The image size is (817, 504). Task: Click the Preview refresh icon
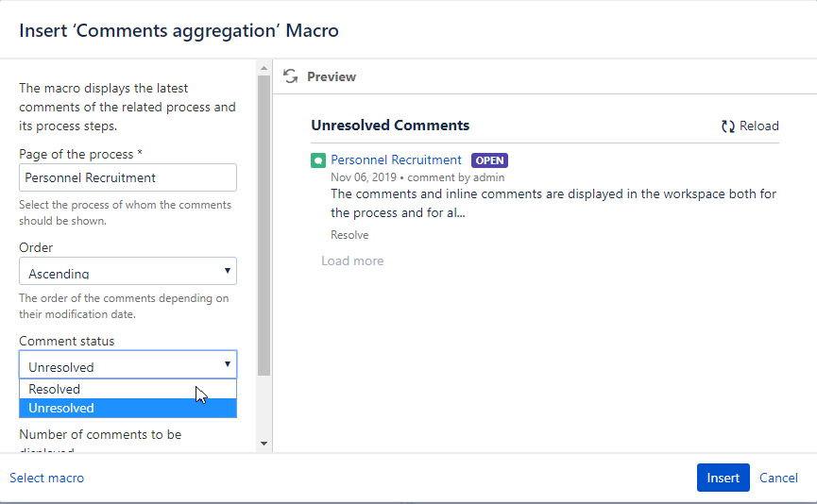291,76
